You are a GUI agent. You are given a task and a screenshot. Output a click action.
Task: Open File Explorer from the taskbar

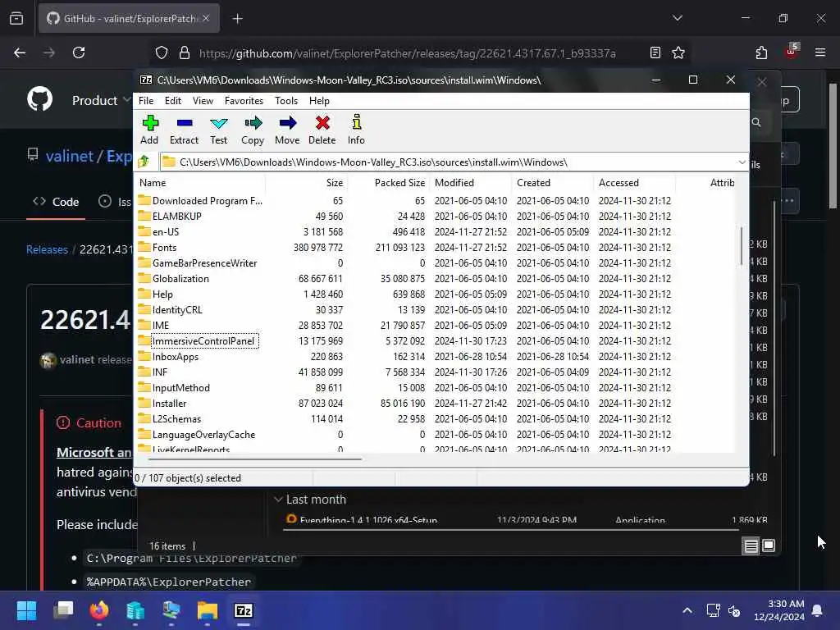tap(208, 610)
